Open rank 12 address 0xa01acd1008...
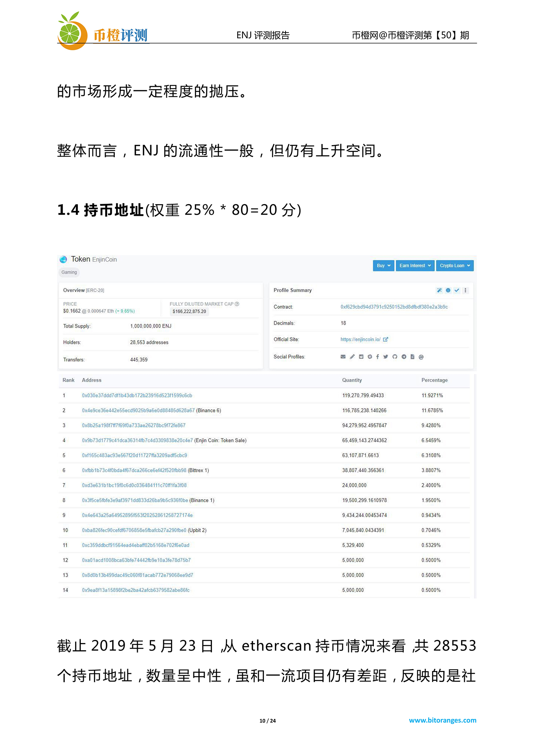The width and height of the screenshot is (534, 756). point(136,560)
